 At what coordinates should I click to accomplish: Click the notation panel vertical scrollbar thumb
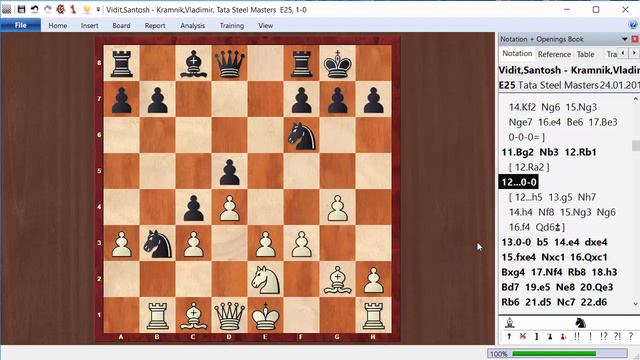coord(636,145)
